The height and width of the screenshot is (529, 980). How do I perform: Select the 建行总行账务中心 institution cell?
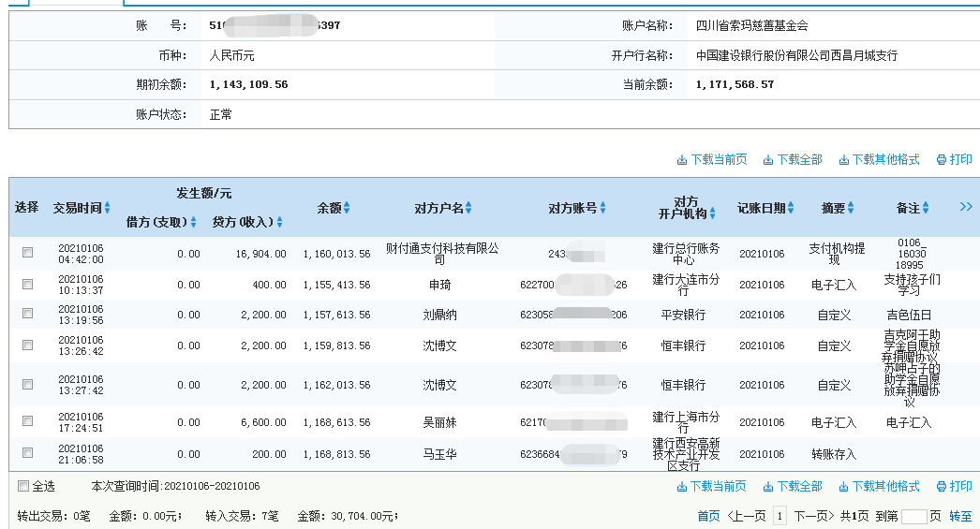pos(686,254)
